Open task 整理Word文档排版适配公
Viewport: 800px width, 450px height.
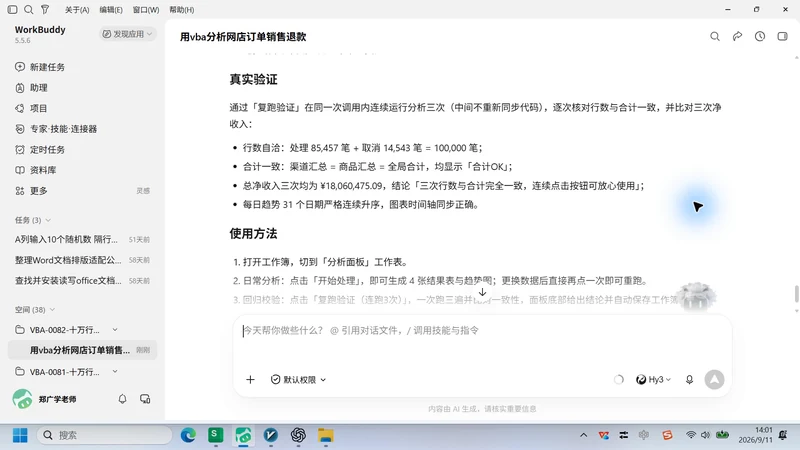point(82,260)
